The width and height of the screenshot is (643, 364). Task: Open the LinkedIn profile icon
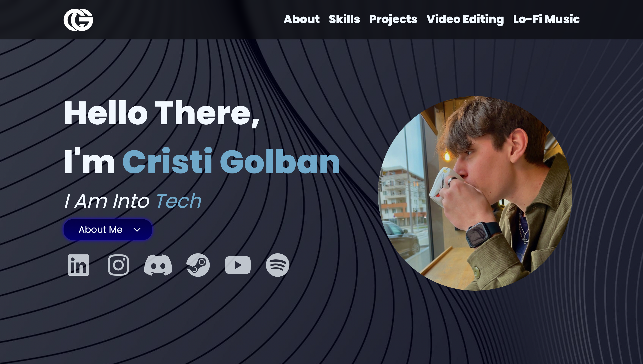pos(78,265)
